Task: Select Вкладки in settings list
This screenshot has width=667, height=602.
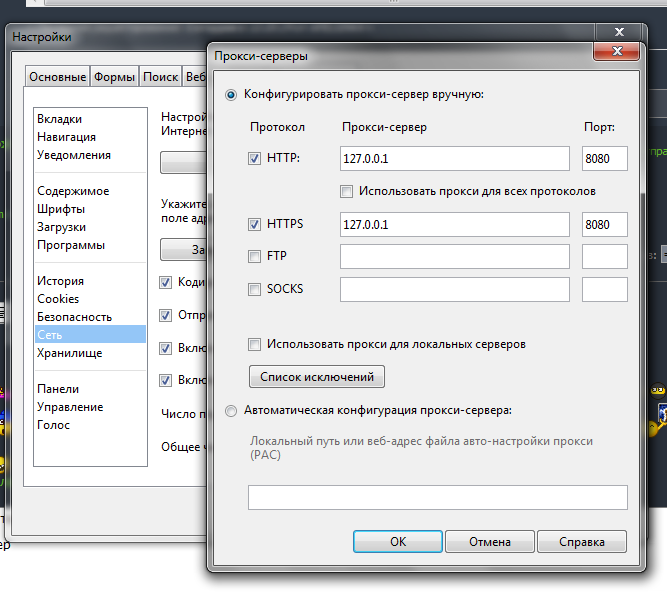Action: 90,119
